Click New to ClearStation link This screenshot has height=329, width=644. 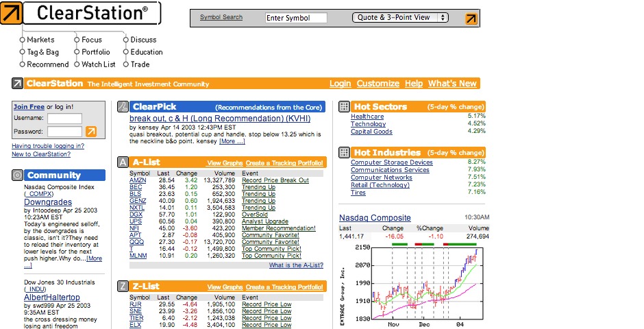click(x=41, y=154)
